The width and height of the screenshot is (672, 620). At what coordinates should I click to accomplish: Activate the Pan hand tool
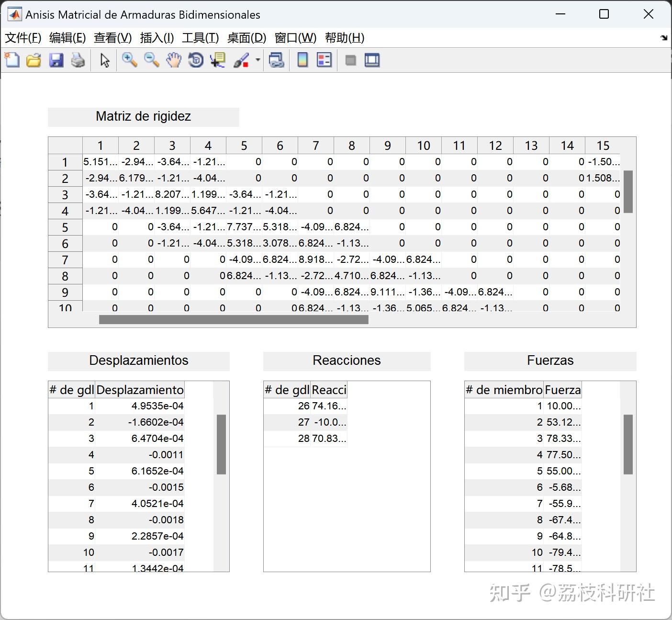tap(173, 60)
